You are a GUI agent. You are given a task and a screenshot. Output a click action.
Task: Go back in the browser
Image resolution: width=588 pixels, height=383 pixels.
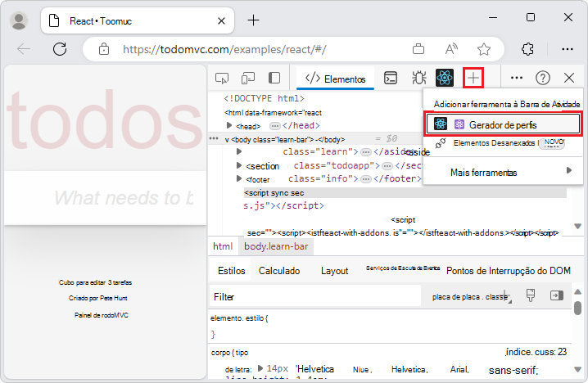(23, 49)
